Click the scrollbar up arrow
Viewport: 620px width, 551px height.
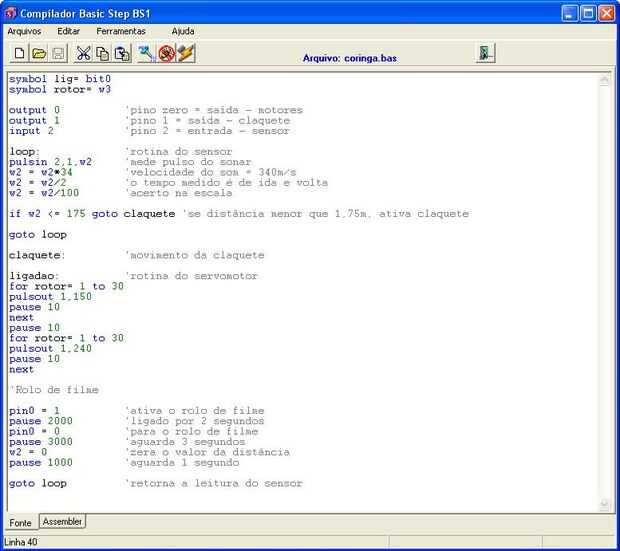604,80
